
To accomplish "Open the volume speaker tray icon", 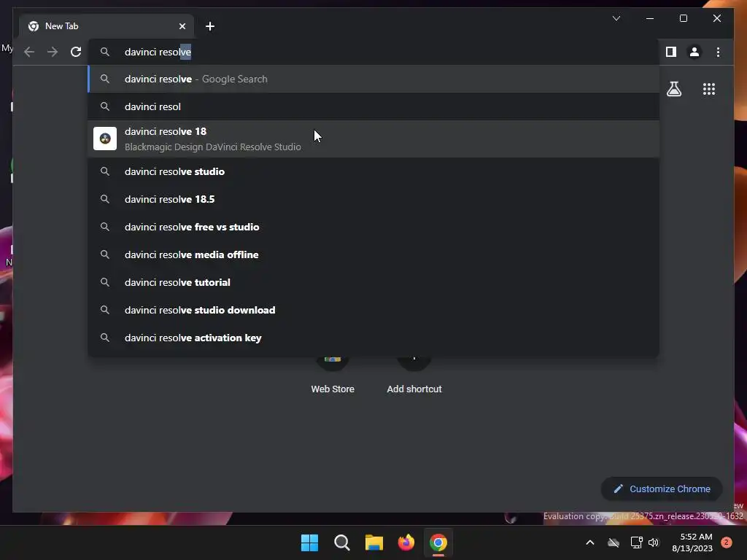I will coord(654,542).
